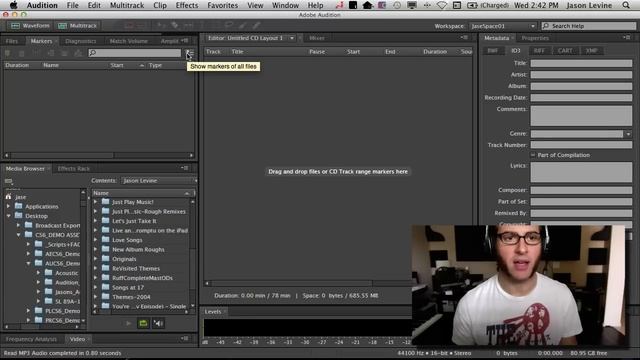Expand the Originals folder

pos(96,259)
